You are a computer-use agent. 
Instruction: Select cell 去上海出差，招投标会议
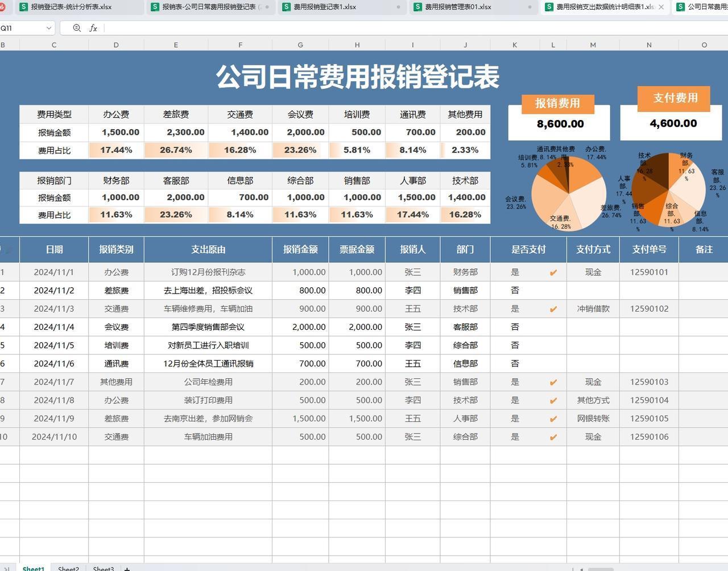[x=208, y=290]
